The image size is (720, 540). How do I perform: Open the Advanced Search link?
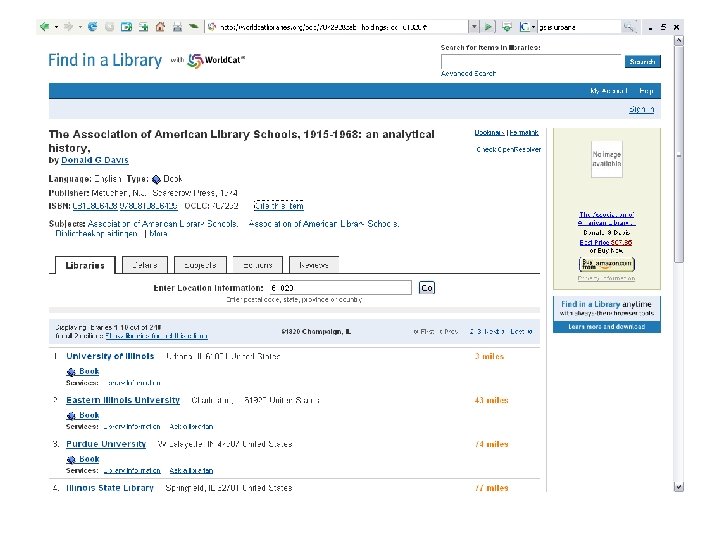coord(468,73)
